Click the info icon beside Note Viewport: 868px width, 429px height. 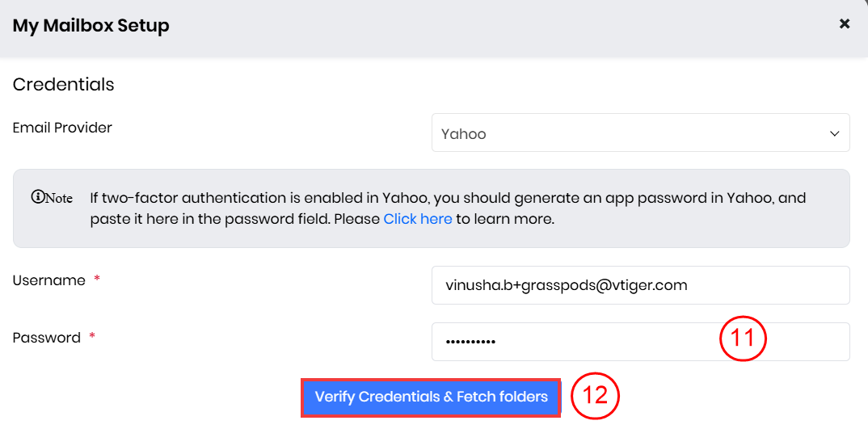(36, 197)
